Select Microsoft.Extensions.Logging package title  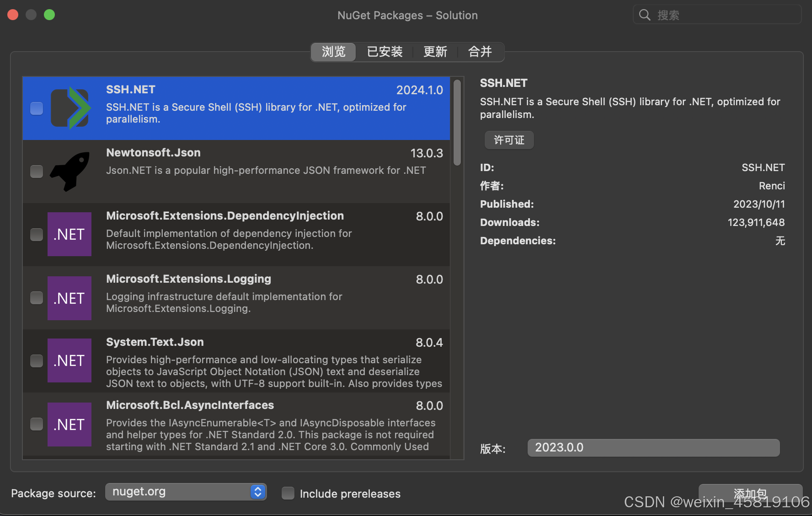(x=188, y=279)
